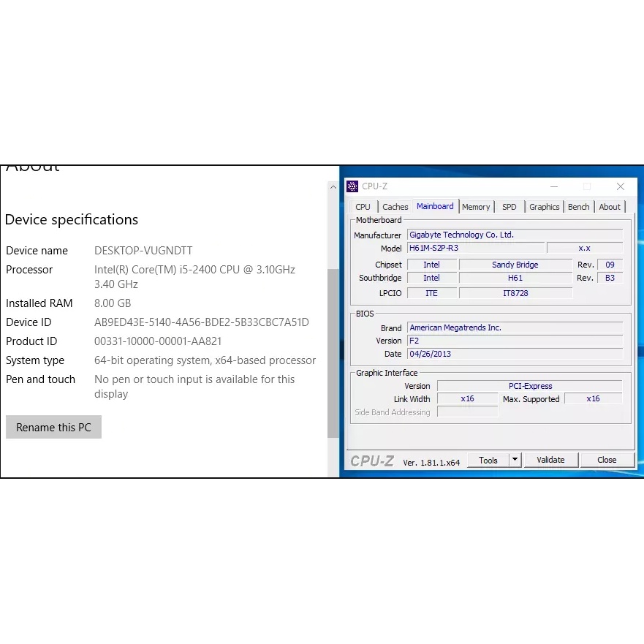Click the Gigabyte Technology manufacturer field
This screenshot has height=644, width=644.
coord(515,235)
